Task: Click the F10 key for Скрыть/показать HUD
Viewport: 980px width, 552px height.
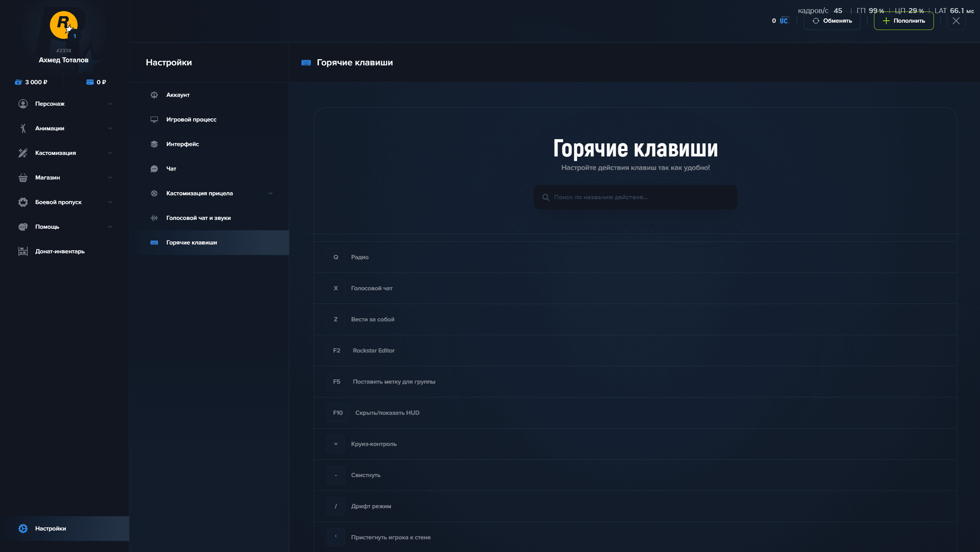Action: 338,413
